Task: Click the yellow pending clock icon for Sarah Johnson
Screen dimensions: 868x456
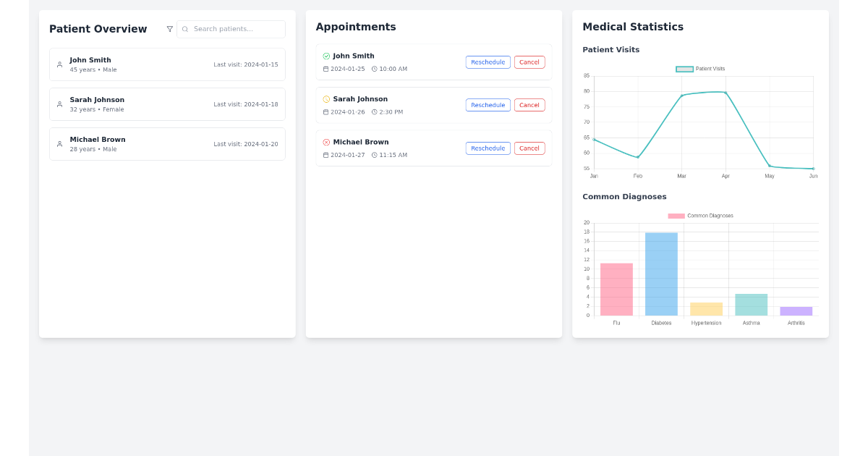Action: pyautogui.click(x=325, y=99)
